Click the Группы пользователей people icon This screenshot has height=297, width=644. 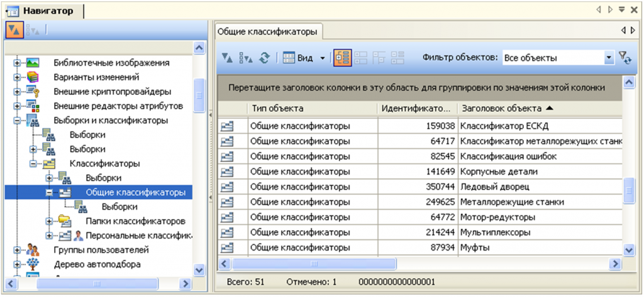[x=33, y=250]
